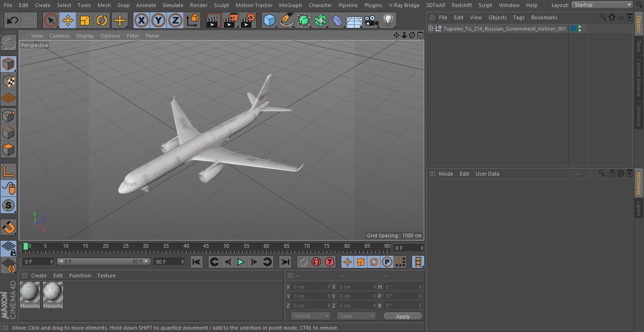Go to start of animation

coord(197,262)
